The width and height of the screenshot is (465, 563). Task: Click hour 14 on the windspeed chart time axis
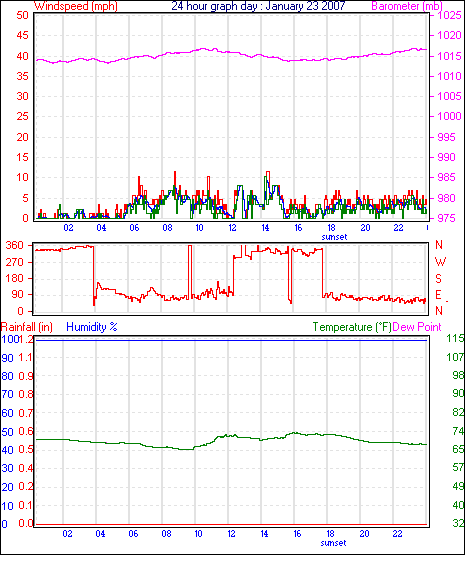point(265,228)
